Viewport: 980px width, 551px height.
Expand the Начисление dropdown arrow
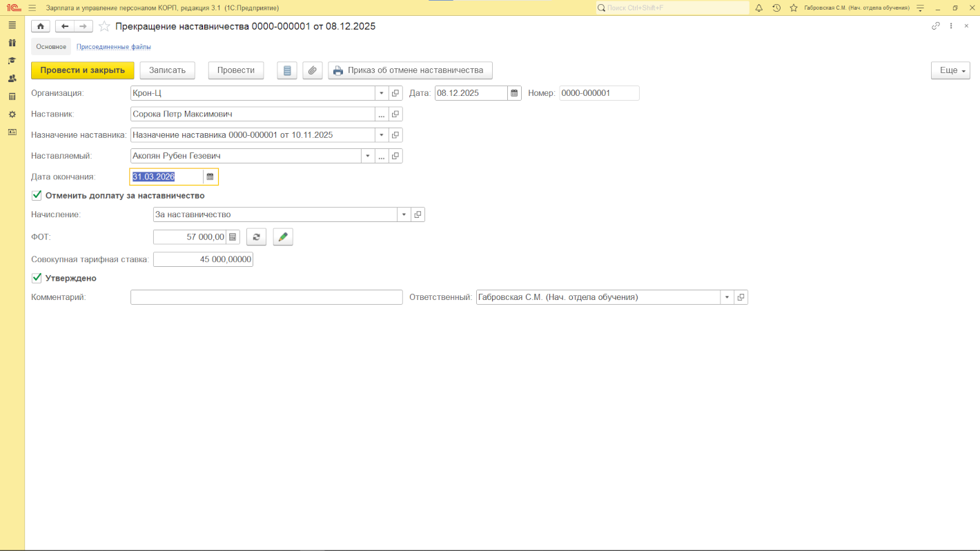click(404, 215)
